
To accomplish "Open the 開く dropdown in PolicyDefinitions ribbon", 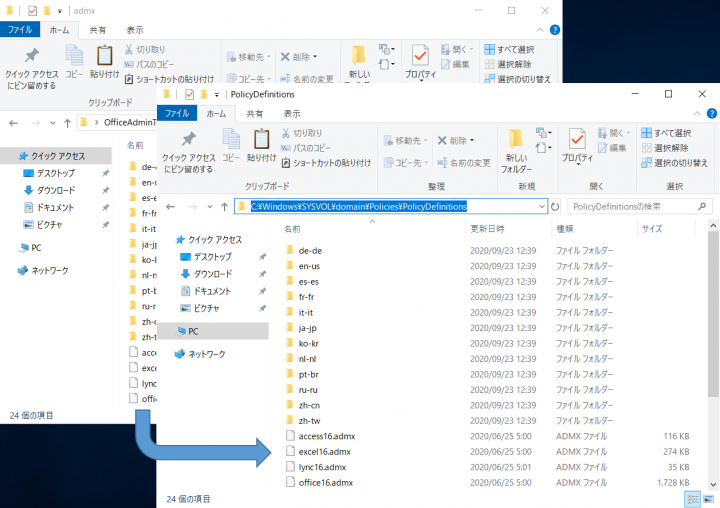I will 614,133.
